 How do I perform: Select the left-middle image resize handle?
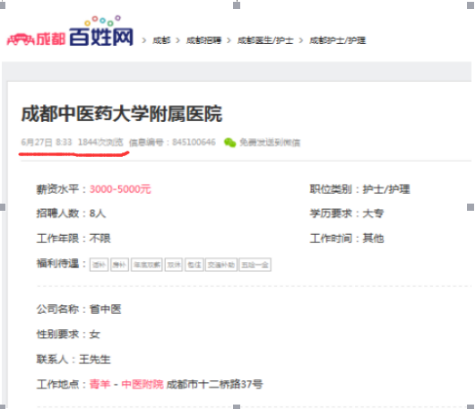(2, 207)
